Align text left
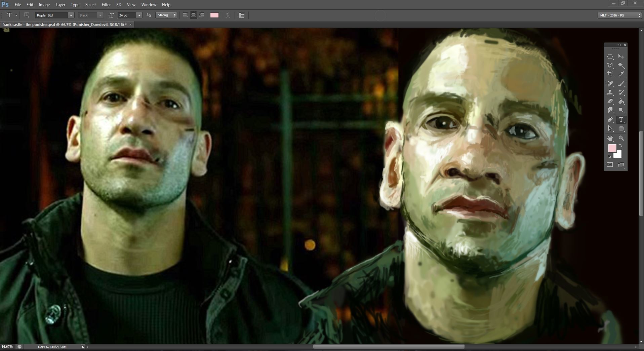 185,15
